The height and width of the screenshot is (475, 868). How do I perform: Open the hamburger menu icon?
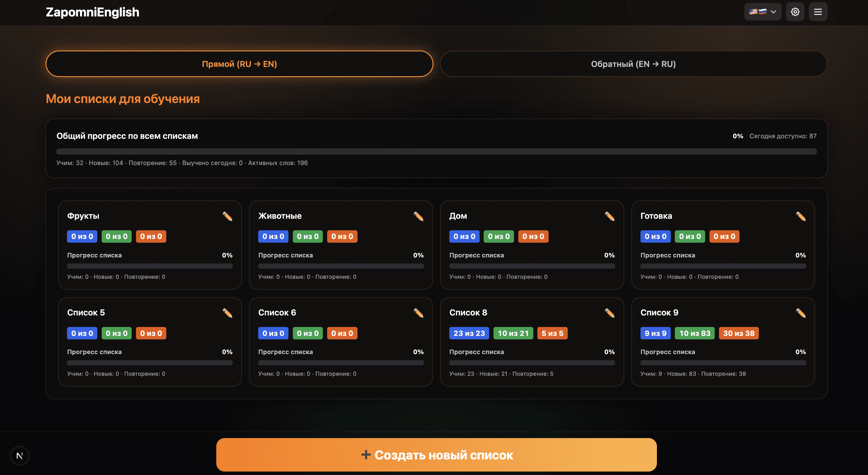(818, 12)
